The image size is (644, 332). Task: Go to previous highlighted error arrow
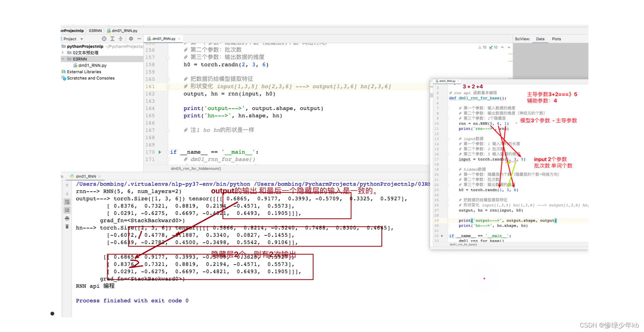pyautogui.click(x=502, y=47)
